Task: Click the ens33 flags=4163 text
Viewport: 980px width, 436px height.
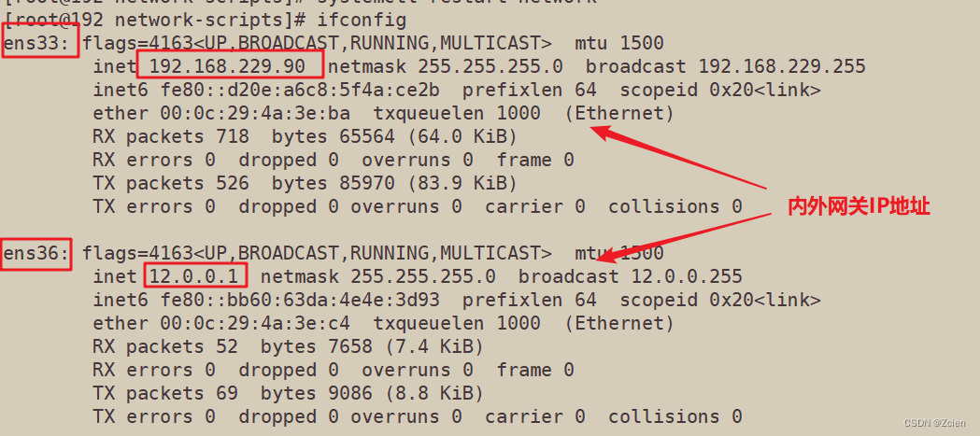Action: (137, 43)
